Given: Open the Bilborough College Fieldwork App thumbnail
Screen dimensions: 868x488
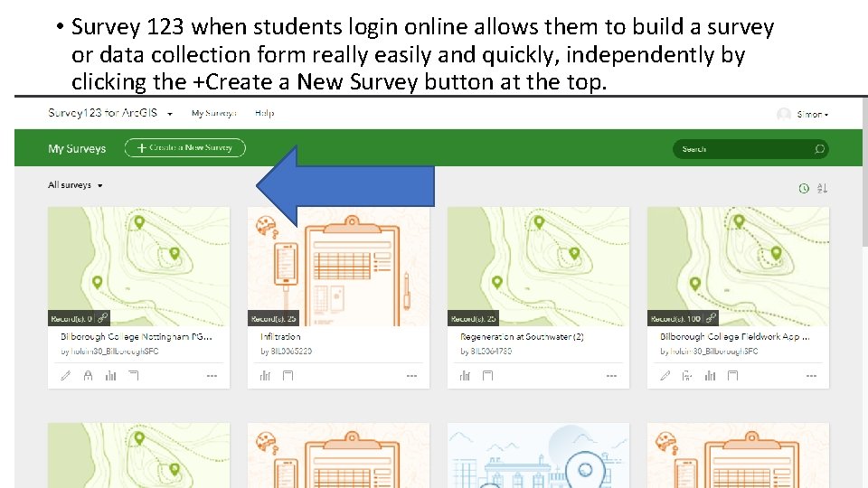Looking at the screenshot, I should click(x=738, y=266).
